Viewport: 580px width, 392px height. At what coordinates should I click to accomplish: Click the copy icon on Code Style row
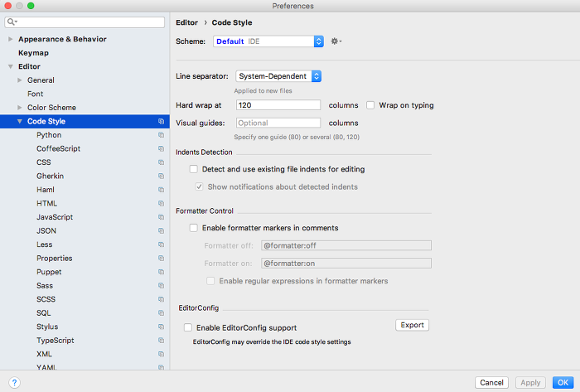pos(161,121)
